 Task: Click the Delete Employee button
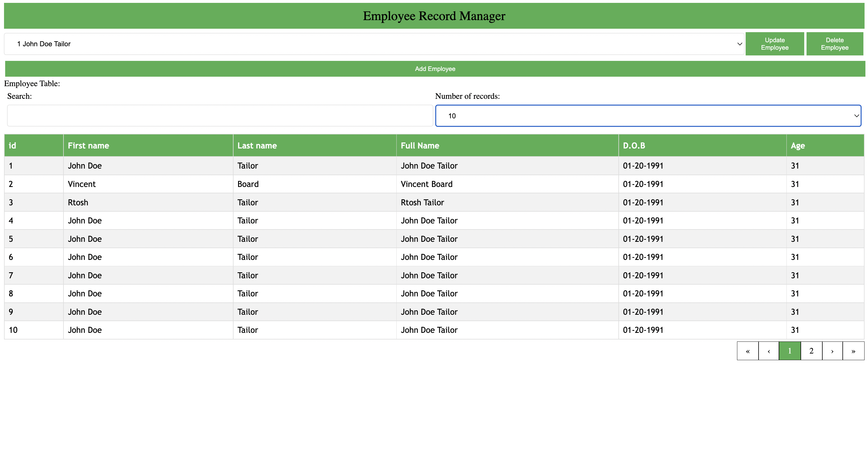click(x=835, y=44)
